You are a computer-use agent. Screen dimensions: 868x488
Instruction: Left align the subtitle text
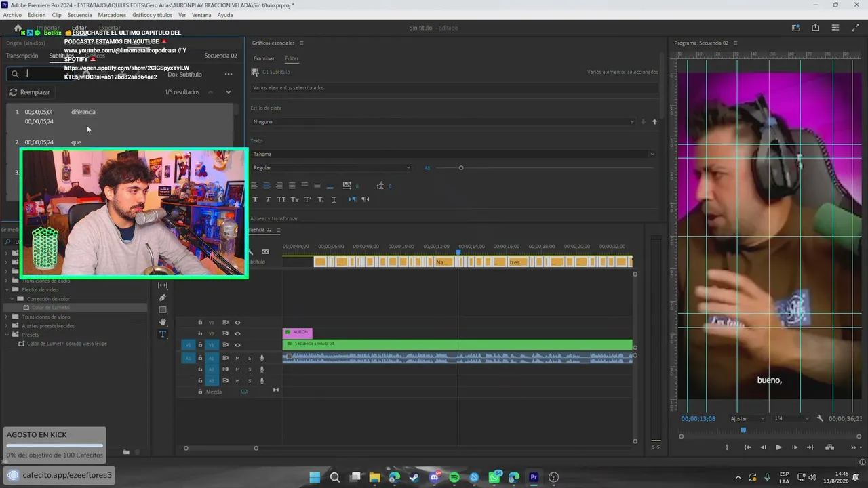(254, 186)
